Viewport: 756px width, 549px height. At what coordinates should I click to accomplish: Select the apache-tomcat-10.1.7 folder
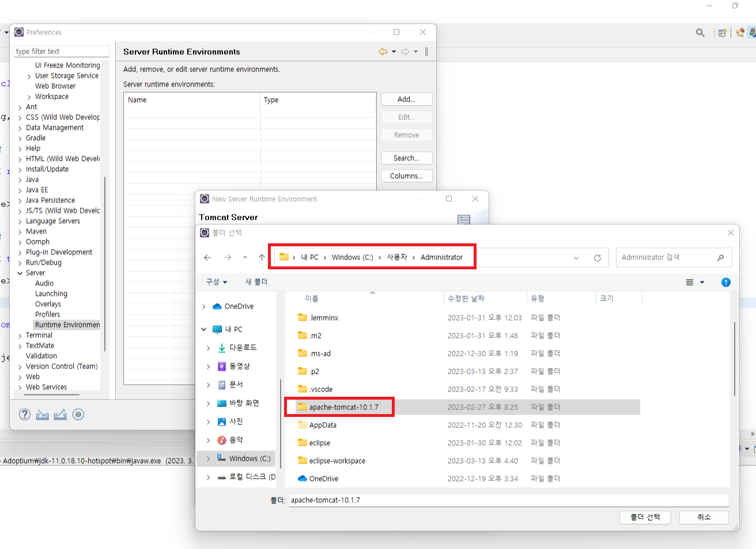(468, 407)
